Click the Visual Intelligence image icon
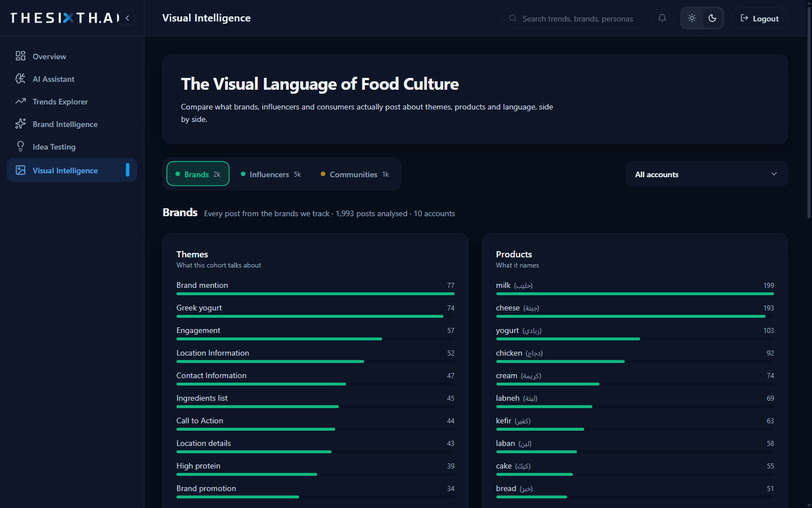 (20, 170)
